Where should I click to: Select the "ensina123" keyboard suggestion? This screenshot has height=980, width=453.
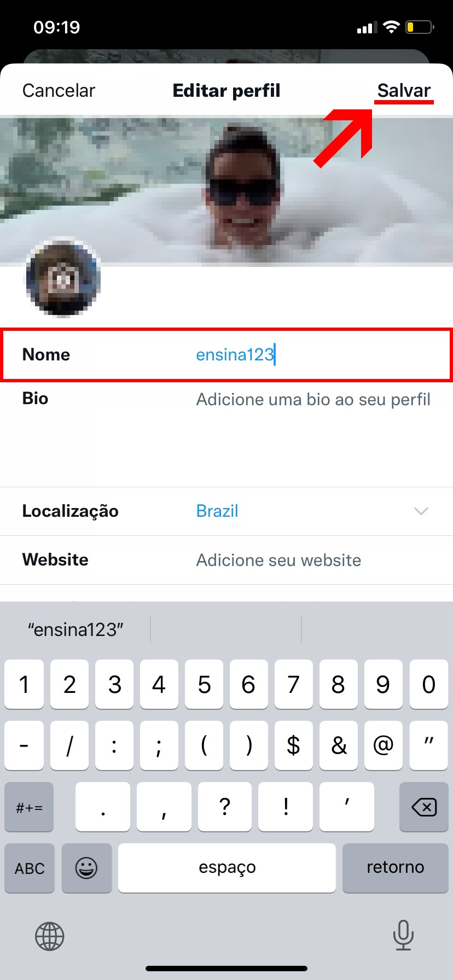tap(75, 629)
